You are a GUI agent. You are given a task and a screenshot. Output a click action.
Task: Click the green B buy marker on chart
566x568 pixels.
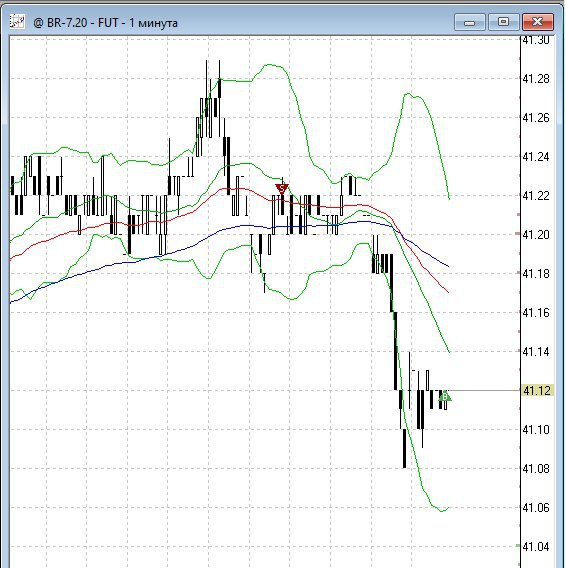point(445,397)
